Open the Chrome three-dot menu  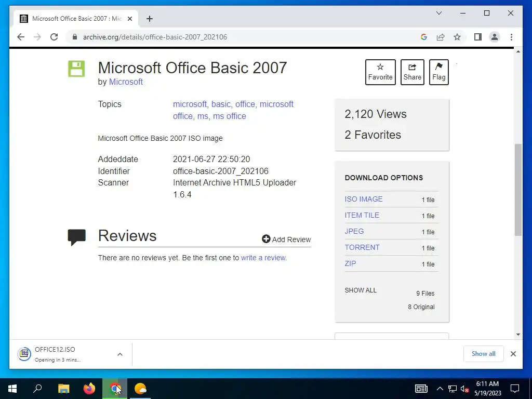point(511,37)
